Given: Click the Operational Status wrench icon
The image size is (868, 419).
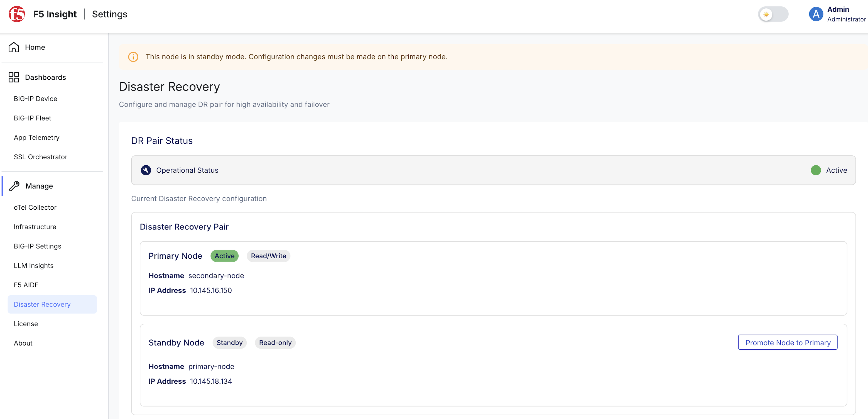Looking at the screenshot, I should [x=146, y=170].
